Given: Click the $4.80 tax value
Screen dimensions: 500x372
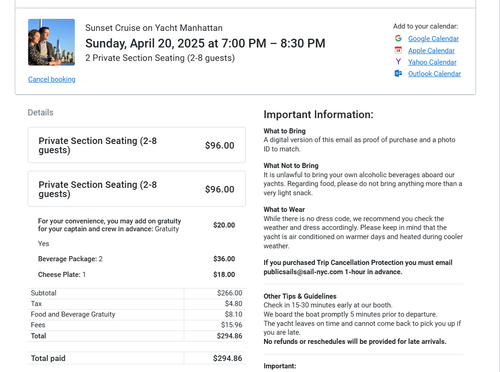Looking at the screenshot, I should click(x=233, y=304).
